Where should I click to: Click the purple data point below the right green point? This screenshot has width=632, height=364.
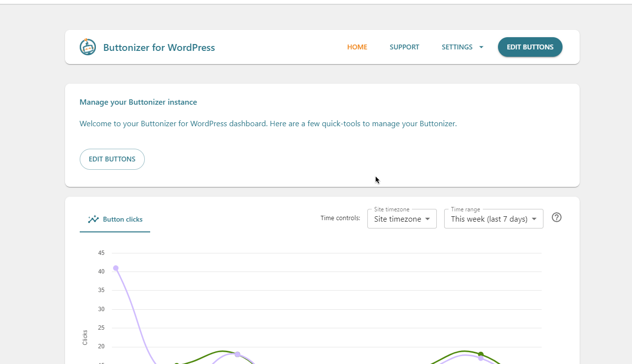[481, 358]
